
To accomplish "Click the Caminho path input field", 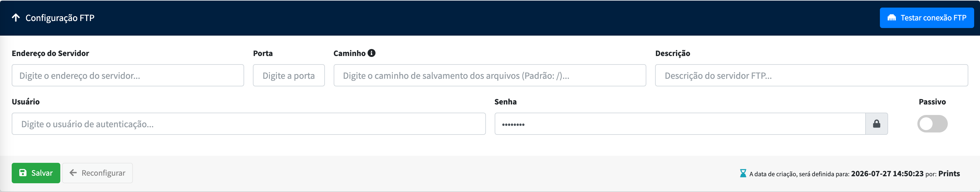I will [x=490, y=76].
